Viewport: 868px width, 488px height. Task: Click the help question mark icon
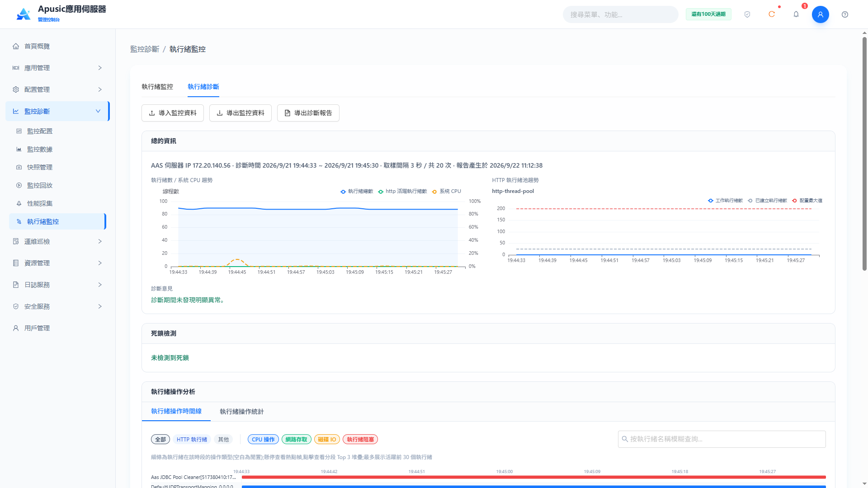click(x=845, y=14)
